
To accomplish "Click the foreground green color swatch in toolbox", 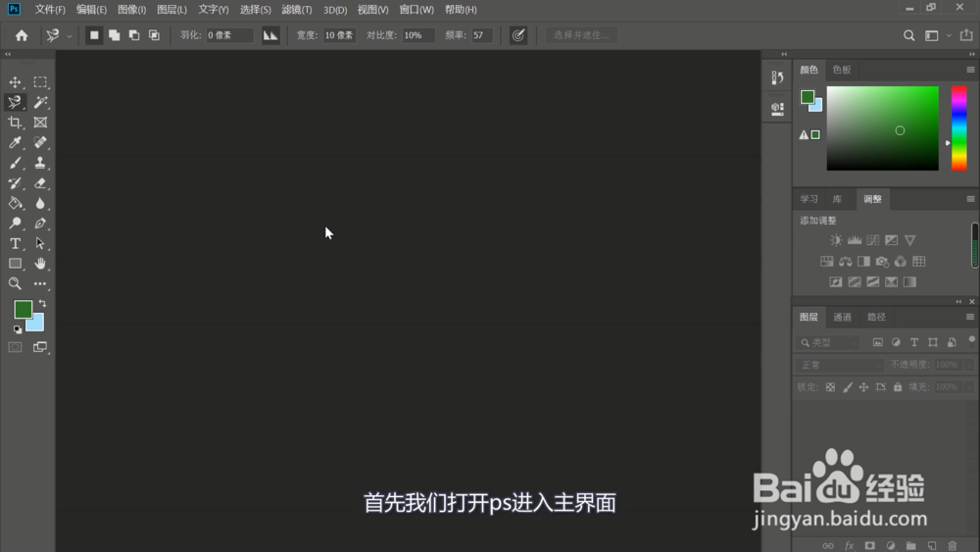I will tap(23, 309).
